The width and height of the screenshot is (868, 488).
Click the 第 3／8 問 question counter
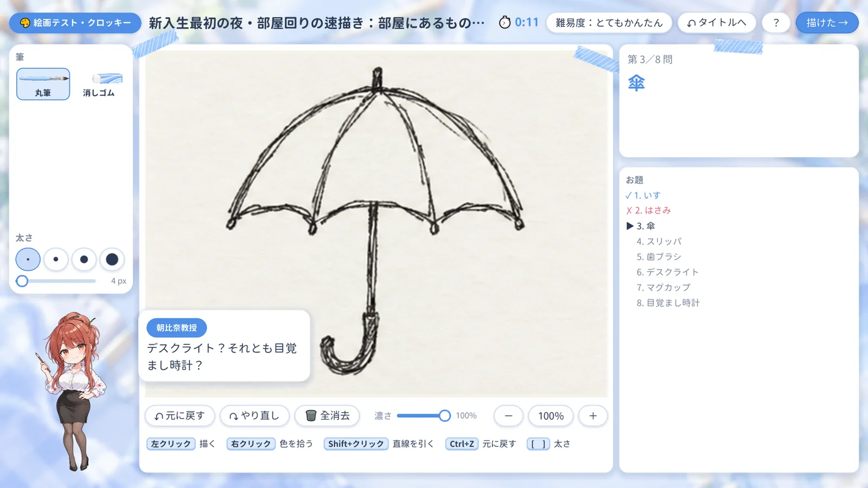click(650, 59)
